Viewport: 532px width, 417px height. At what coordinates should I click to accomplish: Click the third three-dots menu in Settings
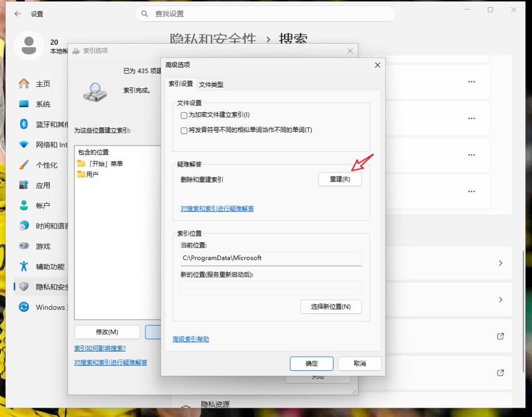471,155
